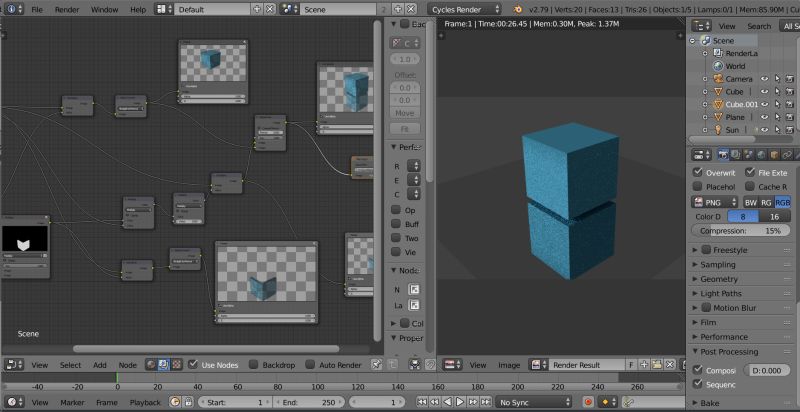Click the backdrop Fit button

click(x=405, y=128)
